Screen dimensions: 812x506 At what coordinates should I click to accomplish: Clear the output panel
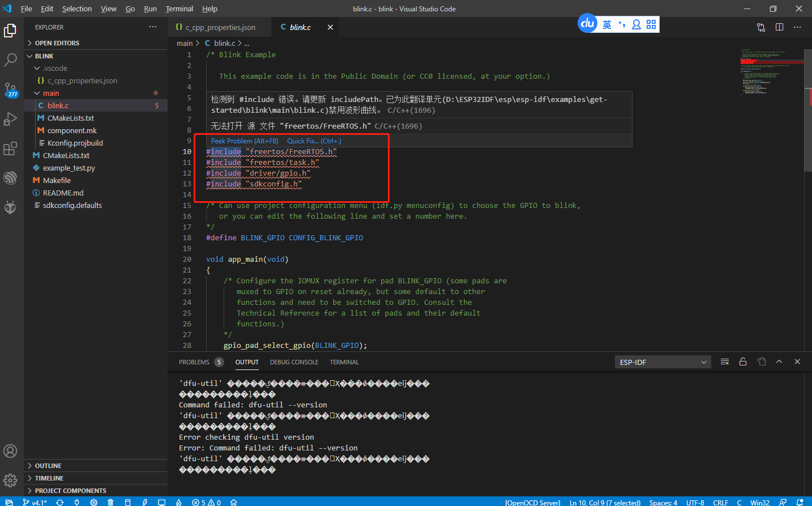[x=724, y=362]
